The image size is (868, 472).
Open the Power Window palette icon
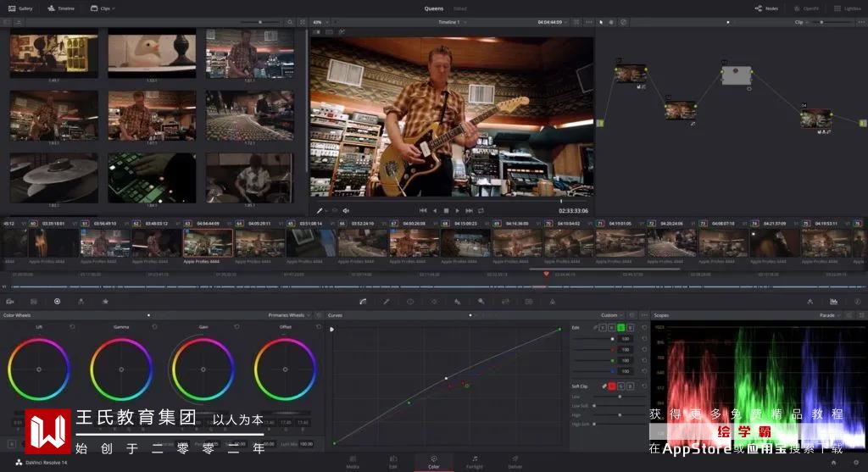point(410,302)
